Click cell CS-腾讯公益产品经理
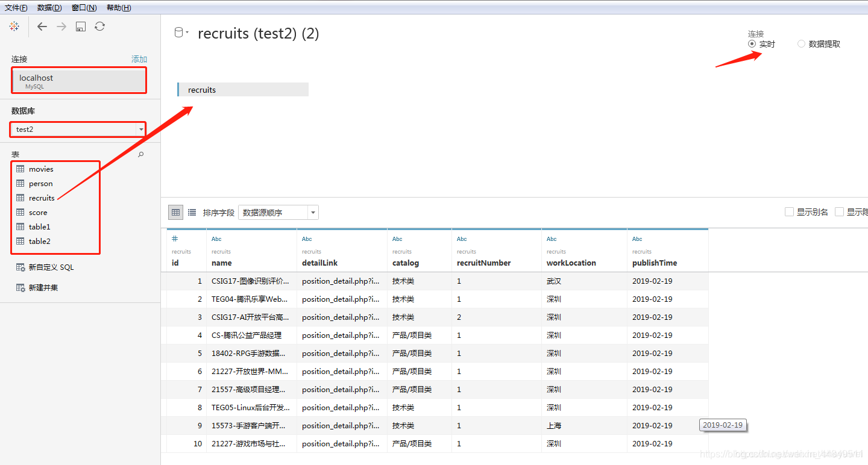 [251, 335]
